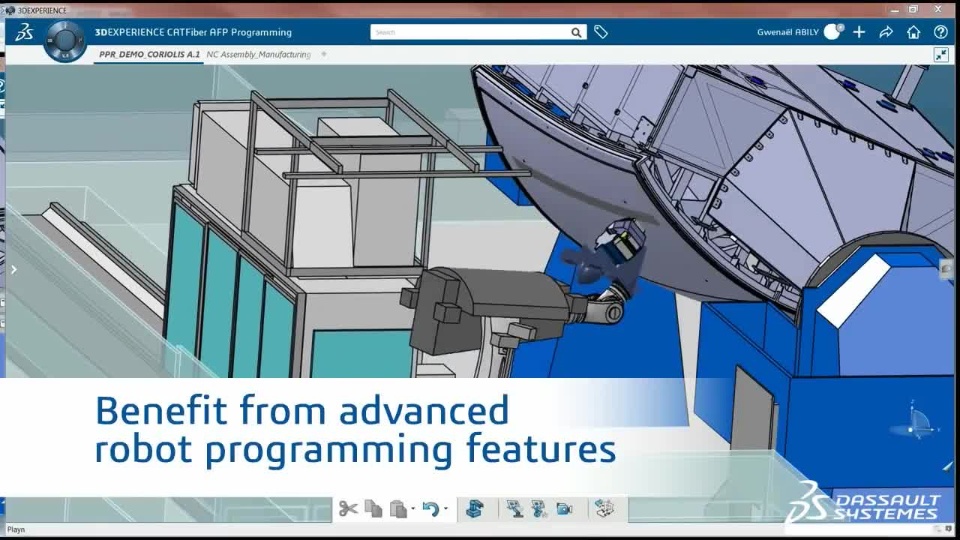Screen dimensions: 960x540
Task: Click the first robot simulation icon
Action: pos(514,509)
